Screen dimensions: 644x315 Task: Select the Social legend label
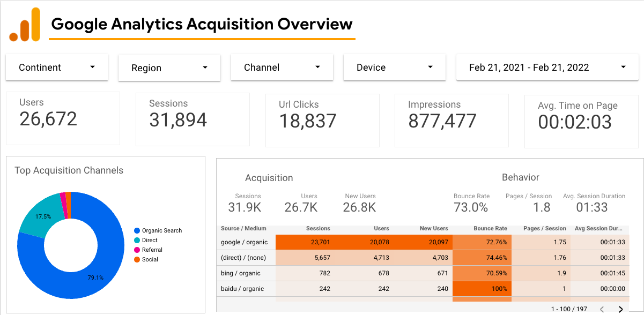click(x=150, y=260)
